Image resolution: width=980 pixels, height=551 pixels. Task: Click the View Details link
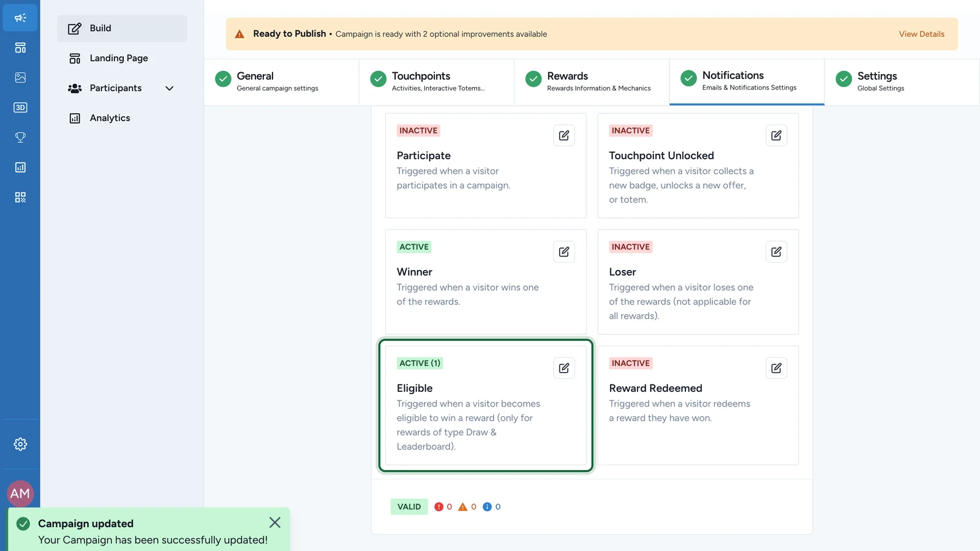pyautogui.click(x=921, y=34)
